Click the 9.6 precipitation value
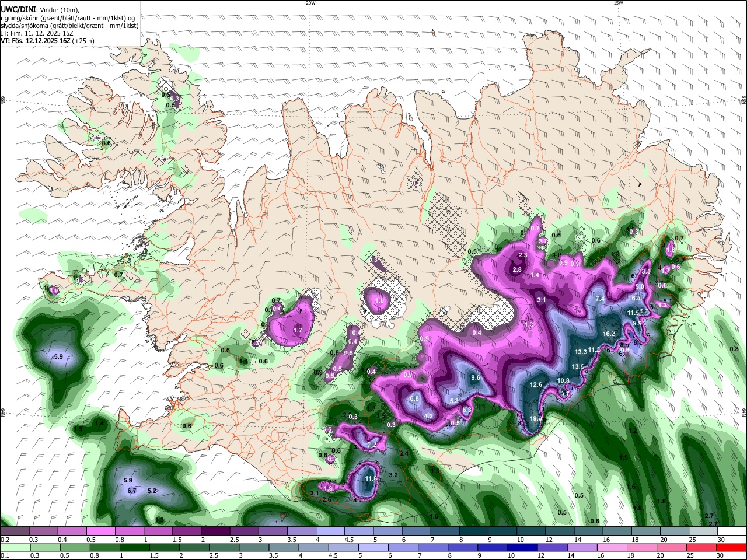The width and height of the screenshot is (747, 560). (x=475, y=377)
